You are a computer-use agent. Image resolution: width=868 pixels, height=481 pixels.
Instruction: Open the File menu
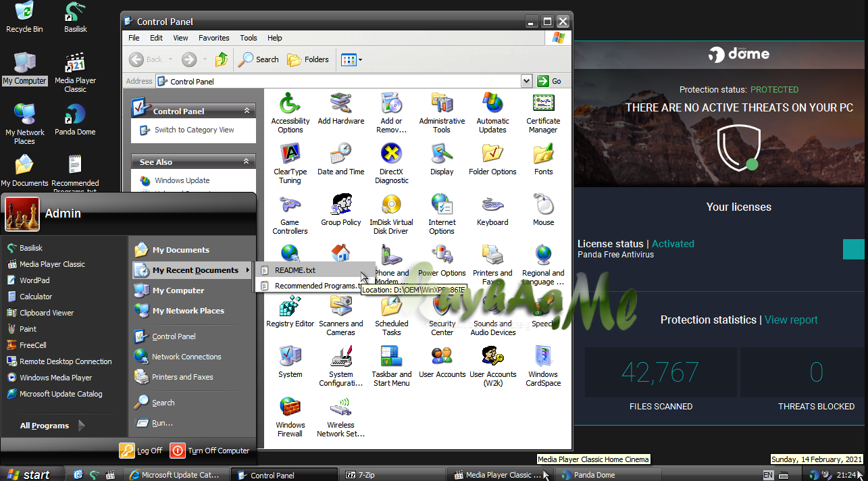click(134, 38)
